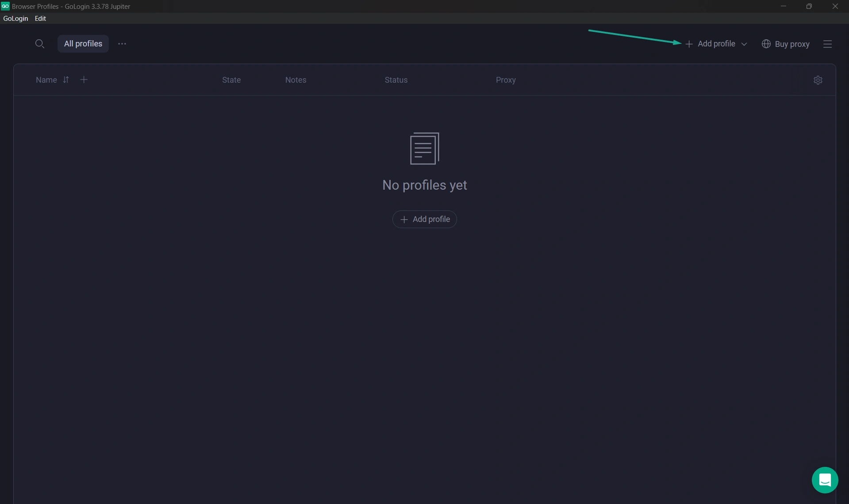
Task: Open table settings gear icon
Action: tap(818, 80)
